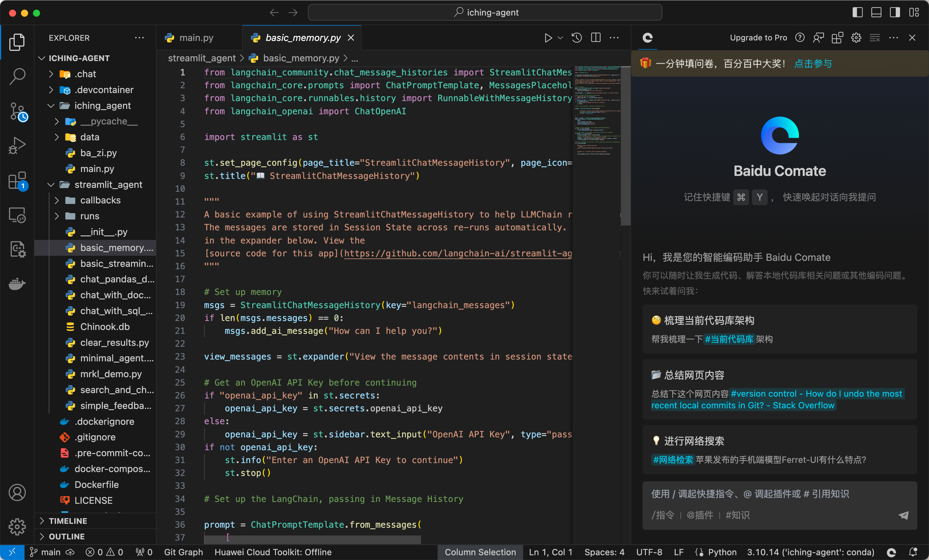Expand the TIMELINE section
This screenshot has height=560, width=929.
95,521
